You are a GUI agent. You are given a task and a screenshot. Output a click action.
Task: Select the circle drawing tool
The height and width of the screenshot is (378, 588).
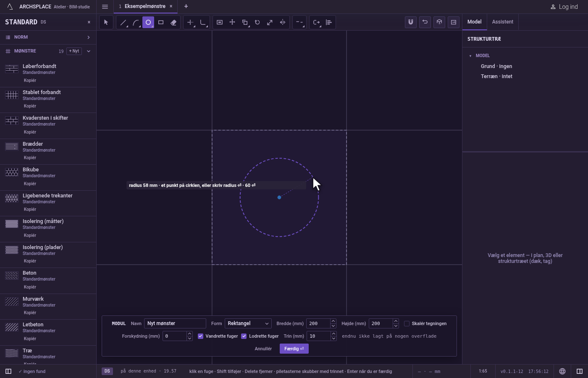(x=148, y=22)
